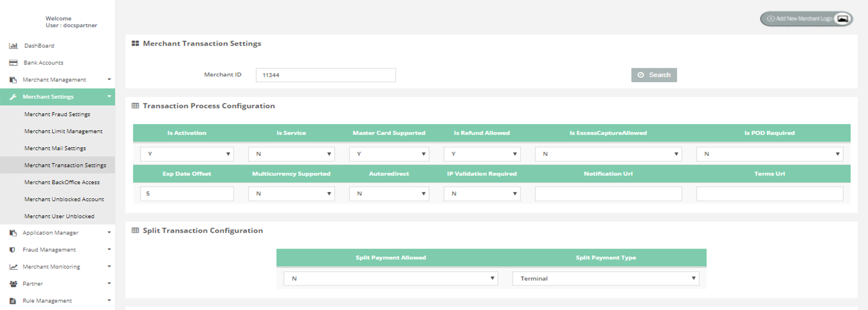
Task: Open the Split Payment Allowed dropdown
Action: 391,279
